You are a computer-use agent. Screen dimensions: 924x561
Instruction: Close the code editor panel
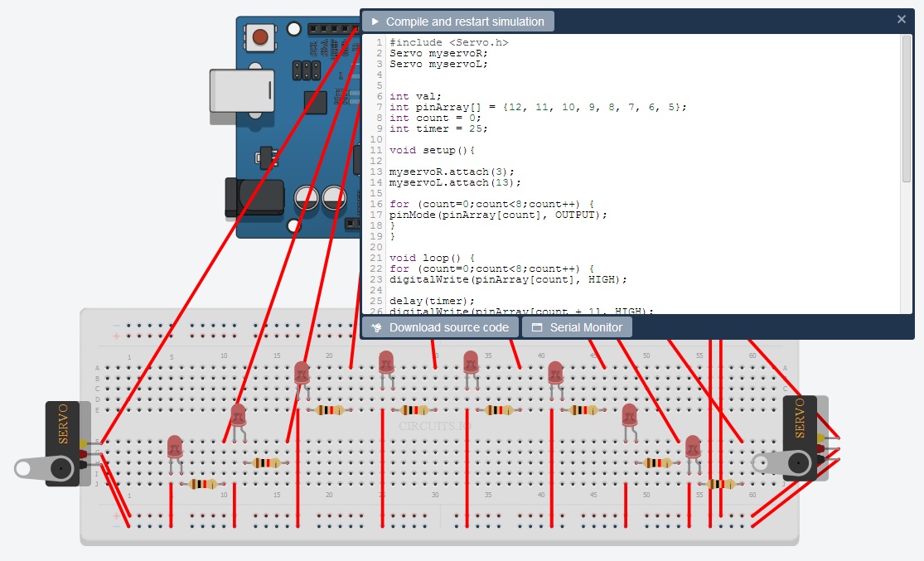click(x=902, y=19)
